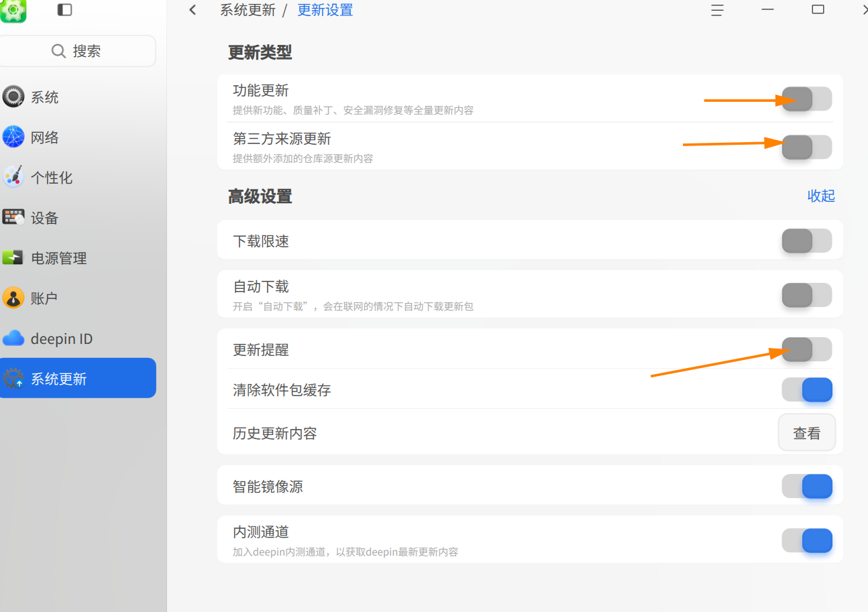Click the deepin ID cloud icon

[x=13, y=339]
